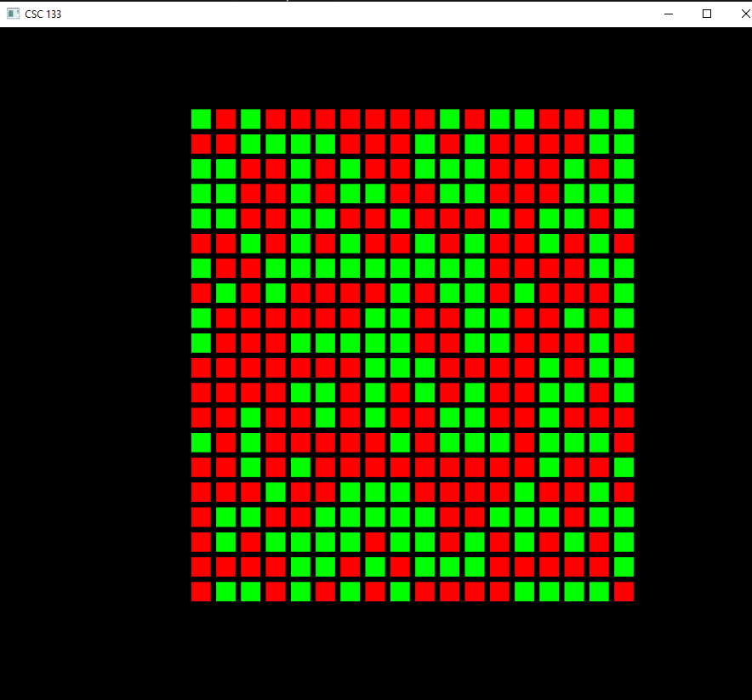Minimize the CSC 133 window

pos(669,14)
